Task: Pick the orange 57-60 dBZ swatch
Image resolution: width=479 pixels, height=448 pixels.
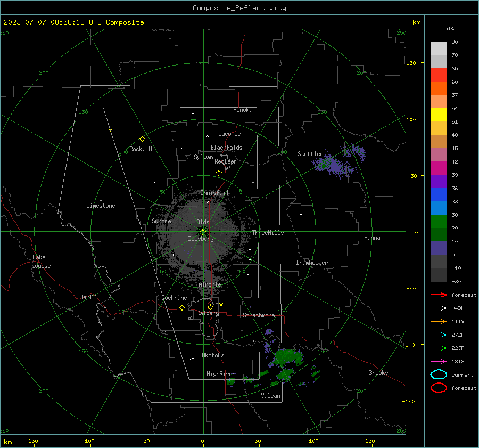Action: (439, 88)
